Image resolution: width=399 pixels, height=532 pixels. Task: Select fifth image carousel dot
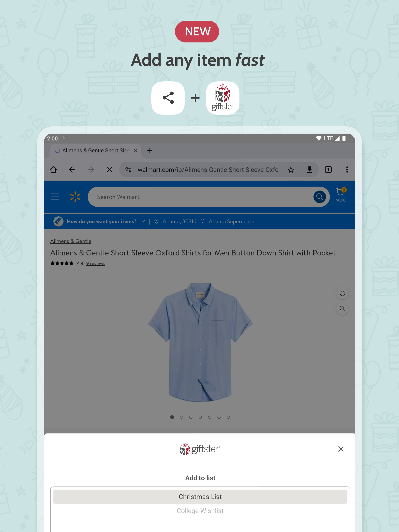tap(210, 417)
